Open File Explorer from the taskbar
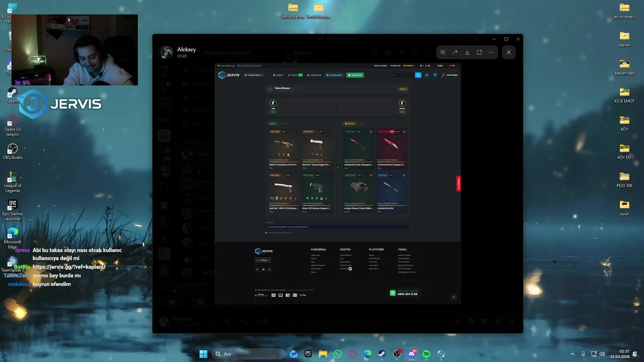This screenshot has height=362, width=644. [x=323, y=354]
